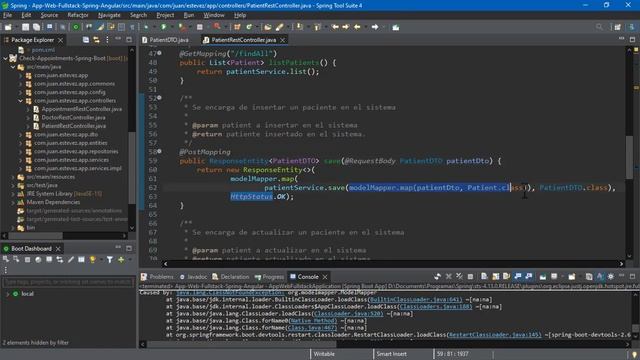
Task: Collapse the Check-Appointments-Spring-Boot project
Action: [5, 58]
